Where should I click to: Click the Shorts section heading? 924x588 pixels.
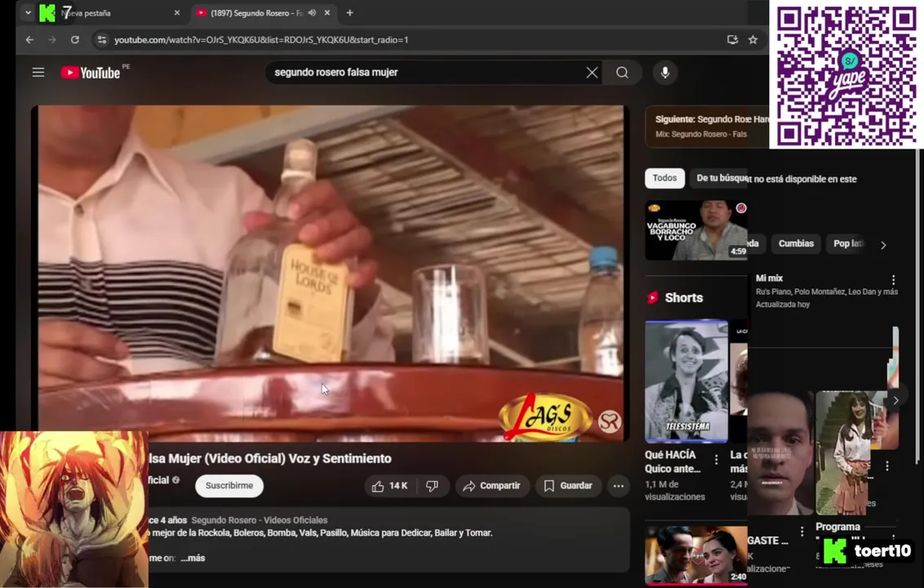pos(683,298)
